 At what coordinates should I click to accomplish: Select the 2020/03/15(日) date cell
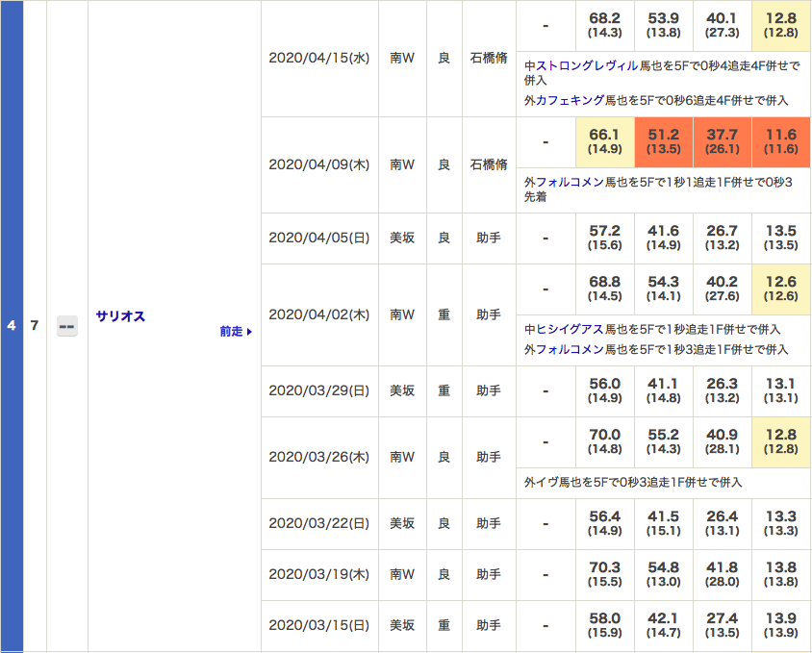point(319,625)
